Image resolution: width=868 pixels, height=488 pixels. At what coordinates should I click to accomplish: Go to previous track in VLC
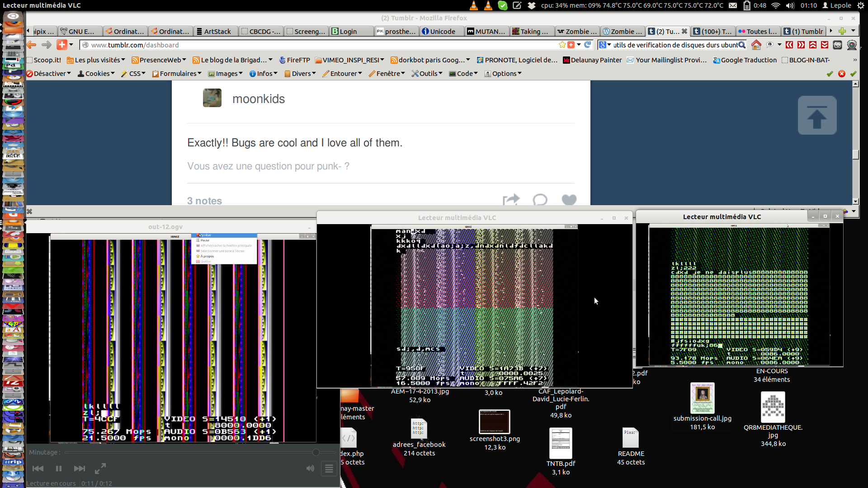click(38, 469)
